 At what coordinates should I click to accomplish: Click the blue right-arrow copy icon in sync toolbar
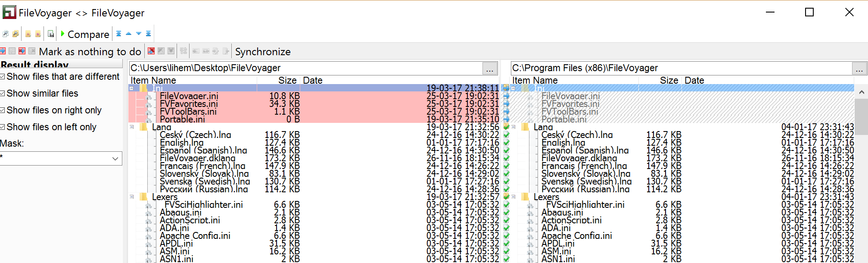click(3, 51)
